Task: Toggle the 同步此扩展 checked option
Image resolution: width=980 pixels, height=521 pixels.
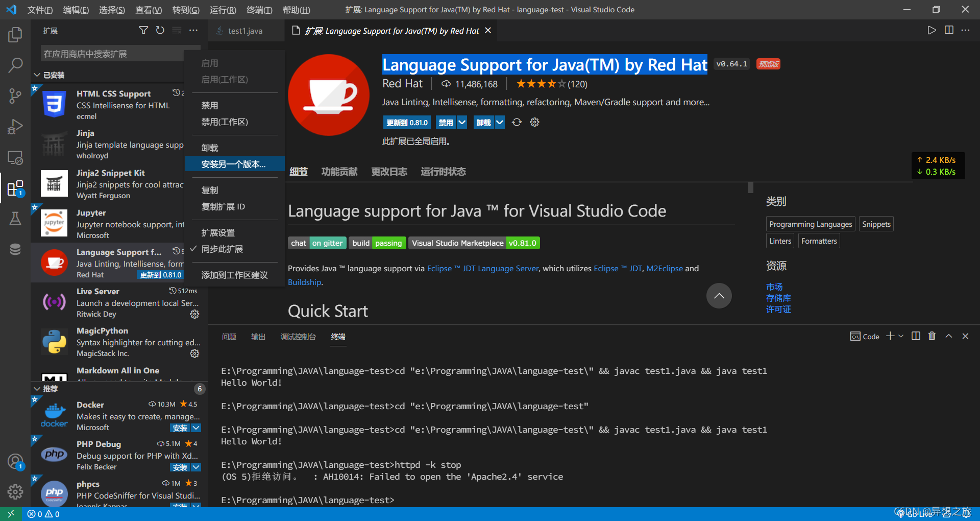Action: point(222,249)
